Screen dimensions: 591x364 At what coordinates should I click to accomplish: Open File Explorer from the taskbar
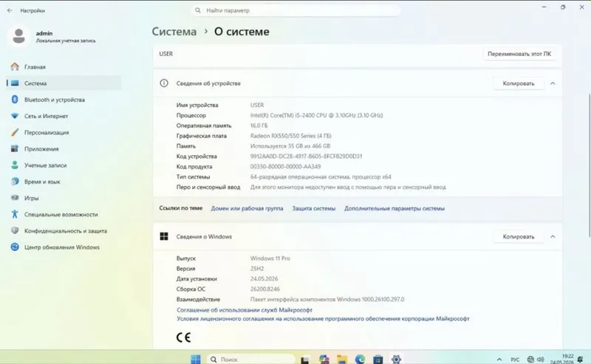342,360
